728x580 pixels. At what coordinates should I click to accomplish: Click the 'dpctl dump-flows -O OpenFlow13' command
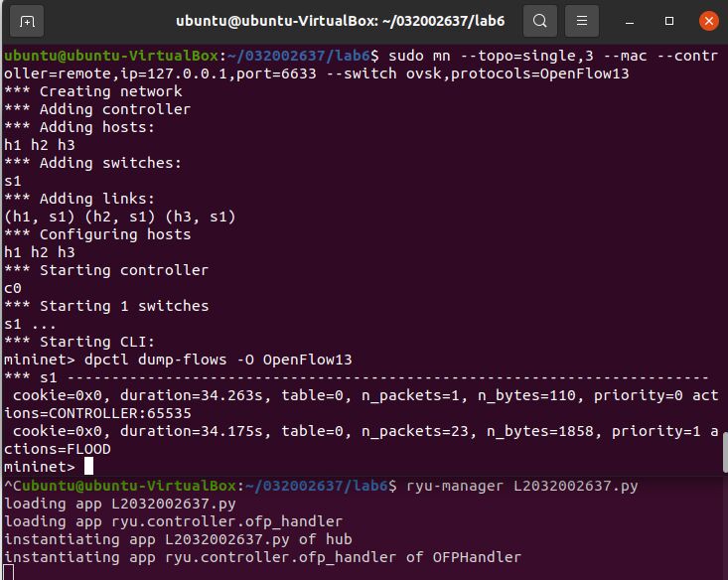click(218, 360)
